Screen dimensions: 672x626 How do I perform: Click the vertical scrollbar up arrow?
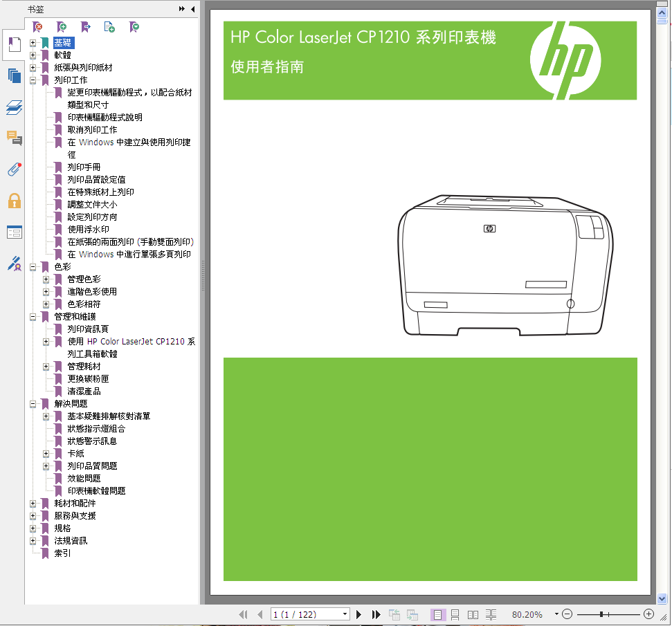click(662, 13)
